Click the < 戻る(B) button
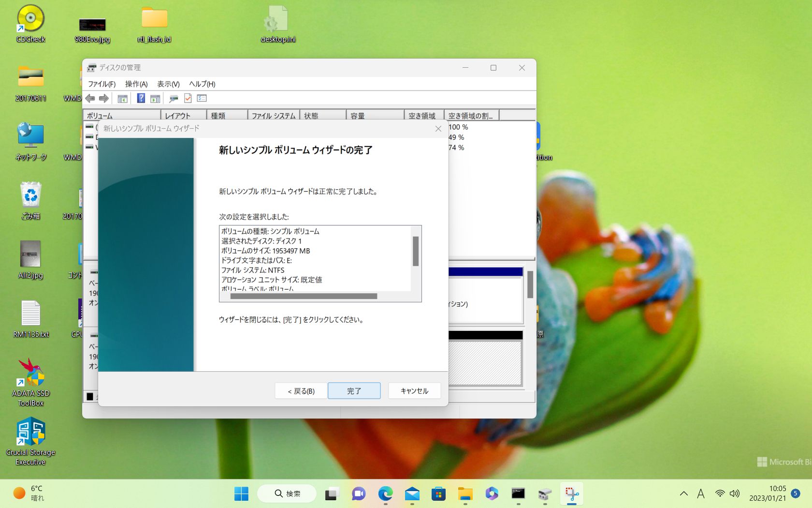The image size is (812, 508). tap(301, 391)
